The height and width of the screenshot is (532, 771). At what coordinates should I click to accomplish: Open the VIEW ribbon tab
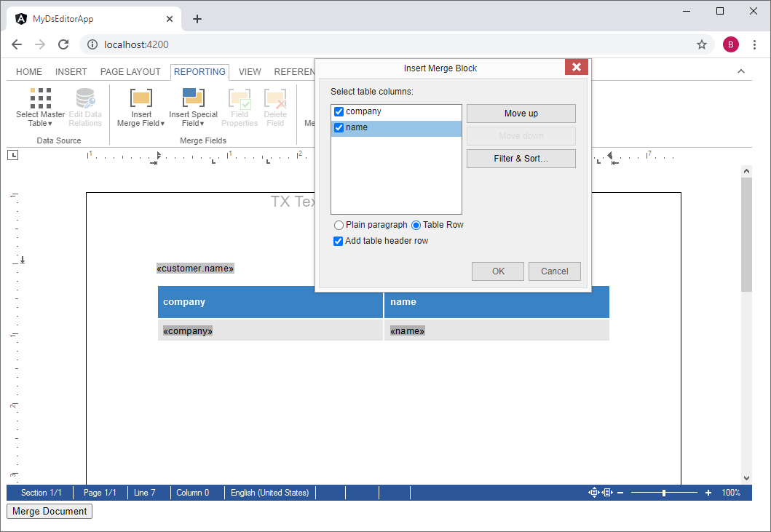(250, 72)
